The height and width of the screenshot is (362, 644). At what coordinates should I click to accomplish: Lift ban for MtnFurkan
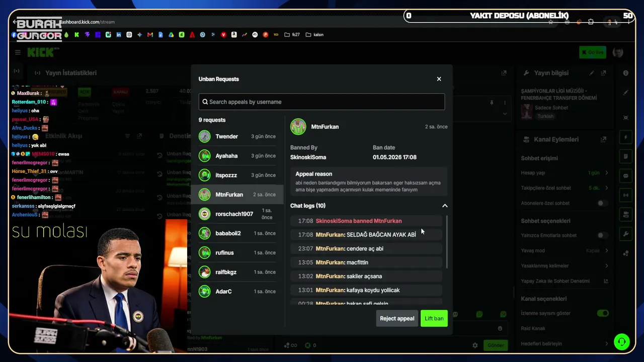click(434, 318)
